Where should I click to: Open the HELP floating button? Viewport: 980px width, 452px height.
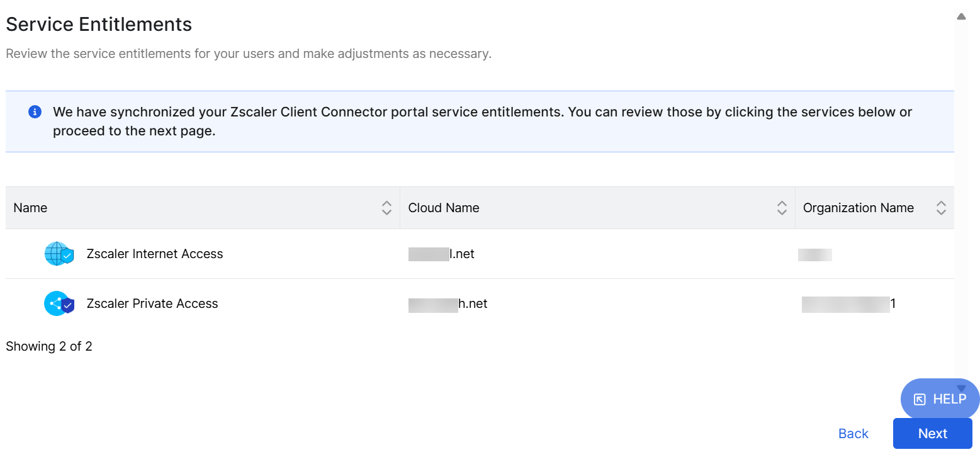[x=940, y=398]
